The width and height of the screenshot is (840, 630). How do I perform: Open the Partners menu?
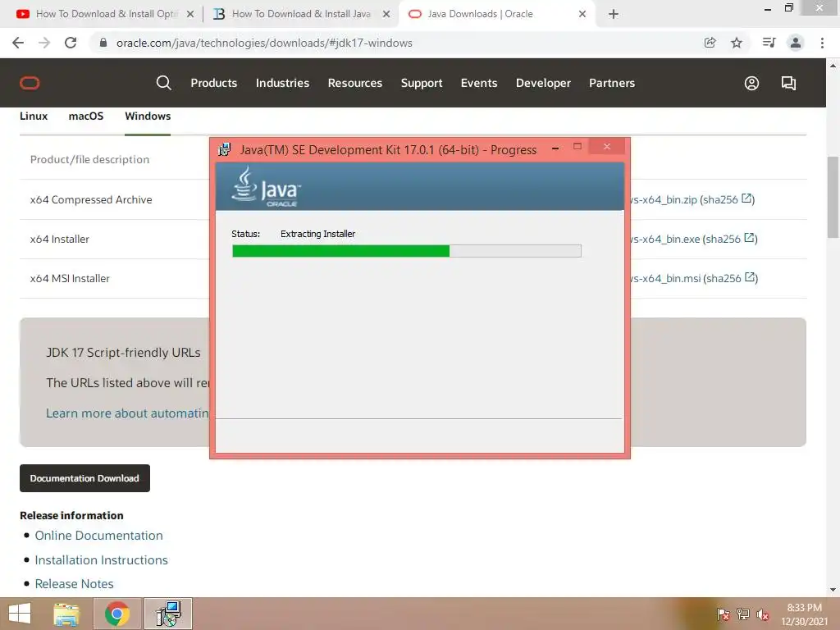612,83
